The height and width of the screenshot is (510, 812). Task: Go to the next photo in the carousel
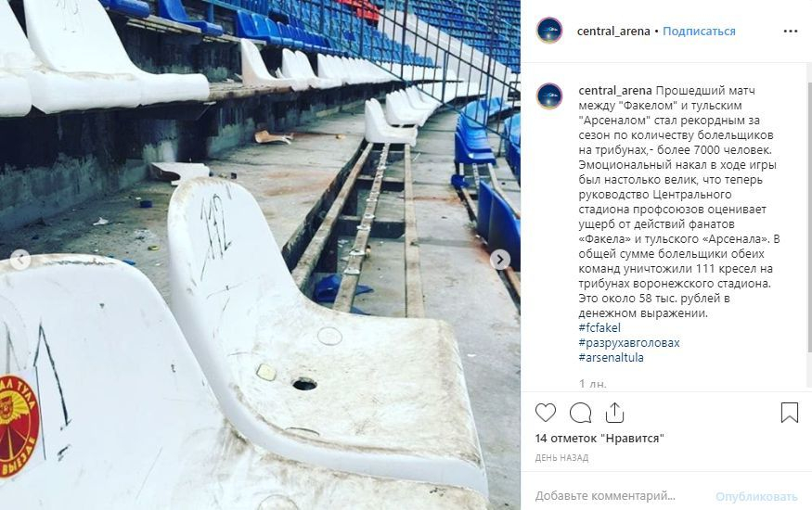coord(500,259)
